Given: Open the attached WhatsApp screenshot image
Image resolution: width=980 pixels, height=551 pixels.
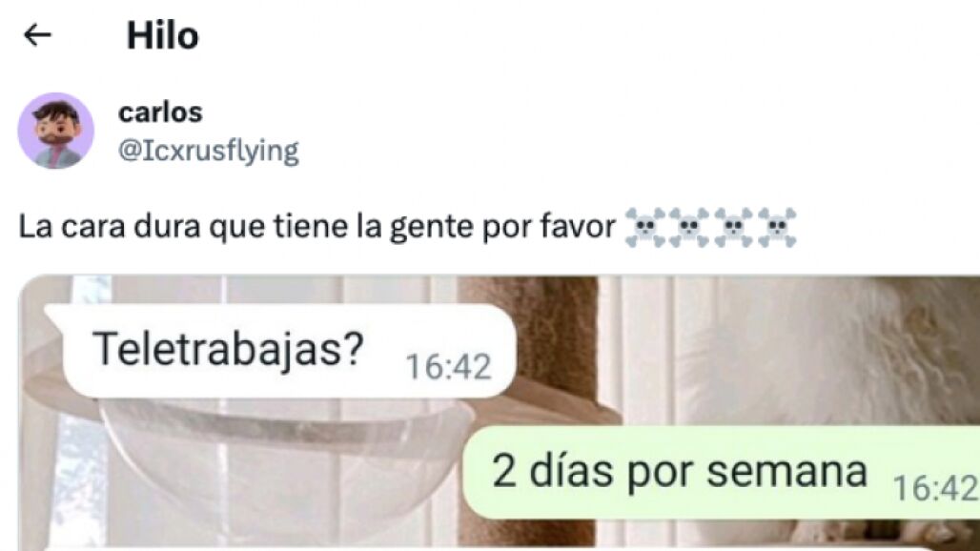Looking at the screenshot, I should click(x=500, y=413).
